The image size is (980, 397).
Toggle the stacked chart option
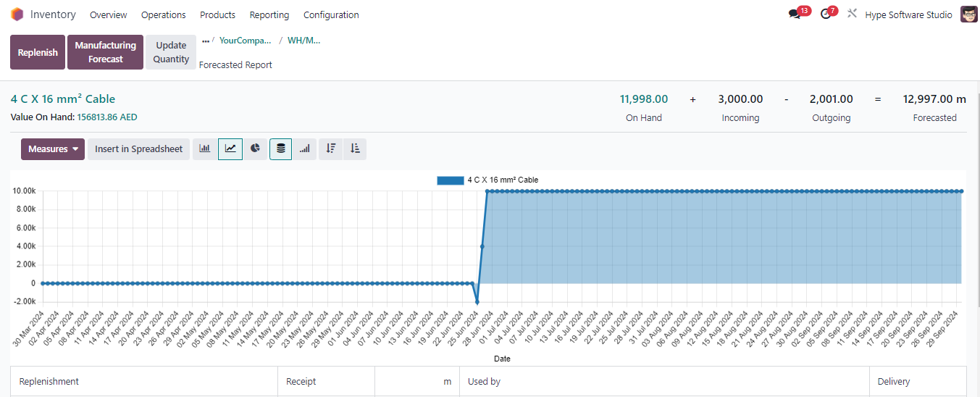281,149
